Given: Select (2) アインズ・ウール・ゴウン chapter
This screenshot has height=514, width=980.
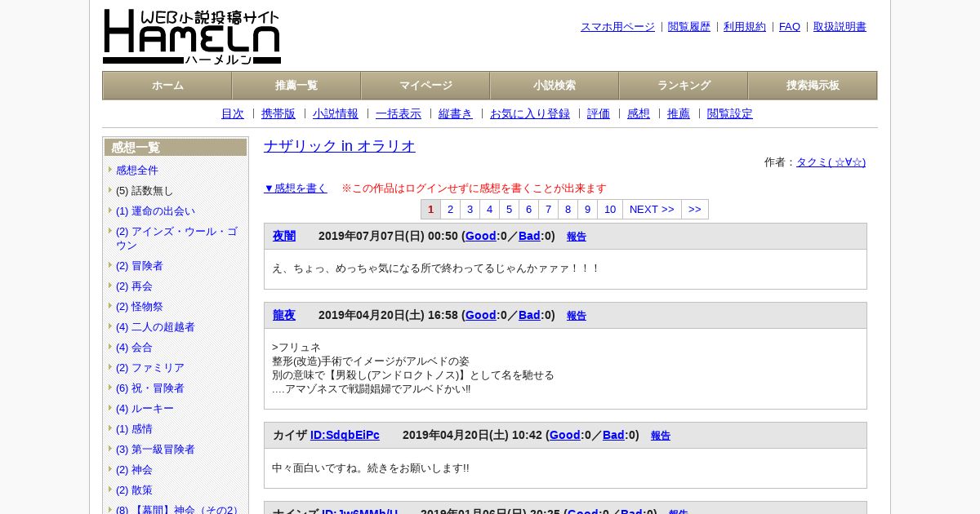Looking at the screenshot, I should (x=177, y=238).
